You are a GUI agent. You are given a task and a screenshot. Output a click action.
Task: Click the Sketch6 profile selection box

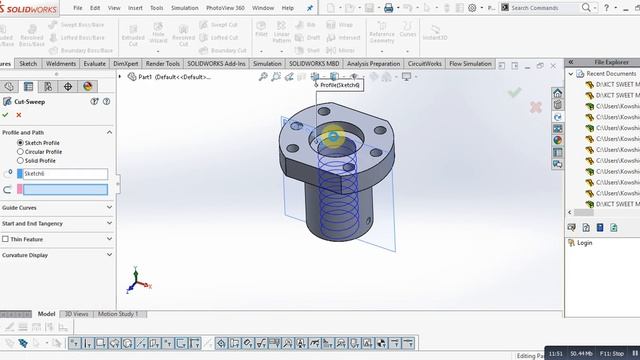point(65,174)
